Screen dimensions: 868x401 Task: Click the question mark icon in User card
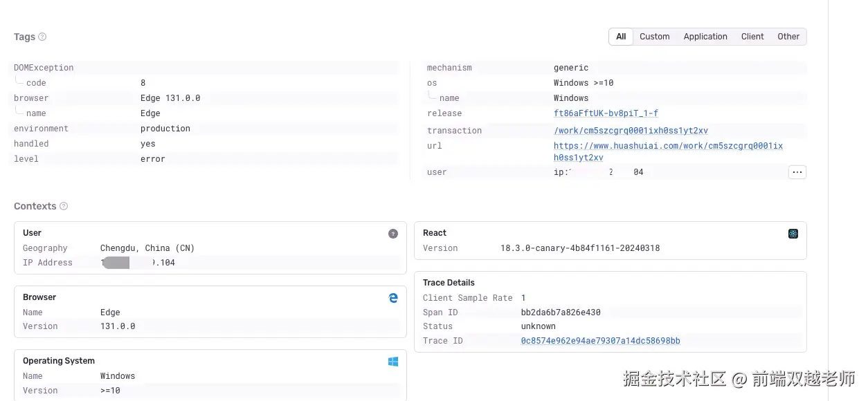[393, 234]
